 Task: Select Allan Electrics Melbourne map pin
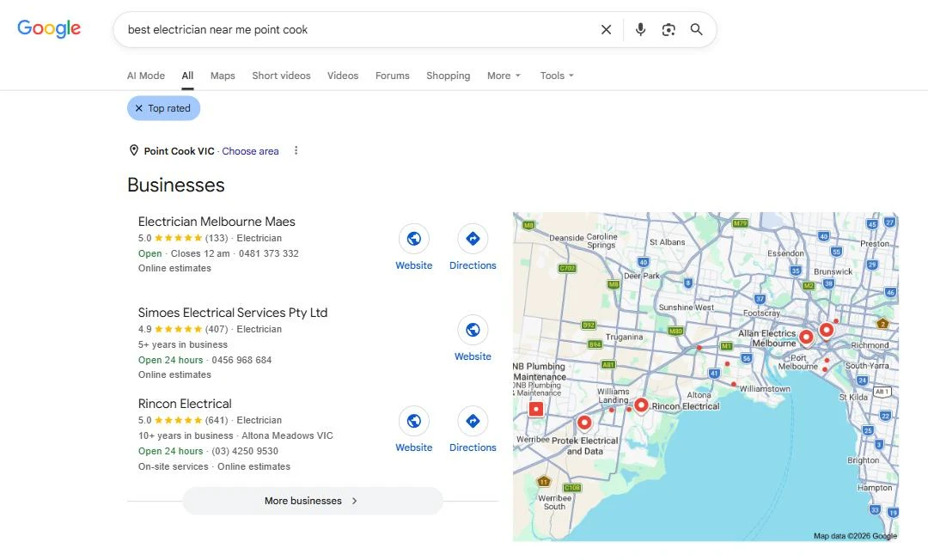(806, 337)
